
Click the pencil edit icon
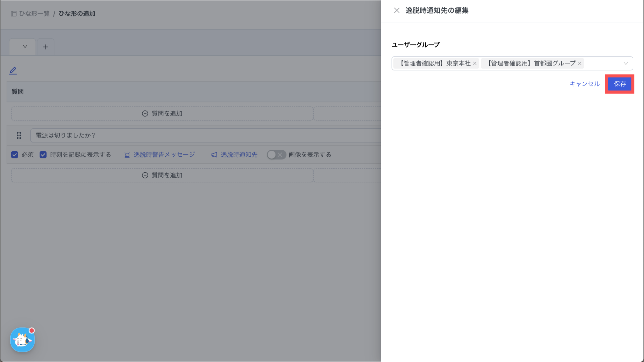click(x=13, y=70)
